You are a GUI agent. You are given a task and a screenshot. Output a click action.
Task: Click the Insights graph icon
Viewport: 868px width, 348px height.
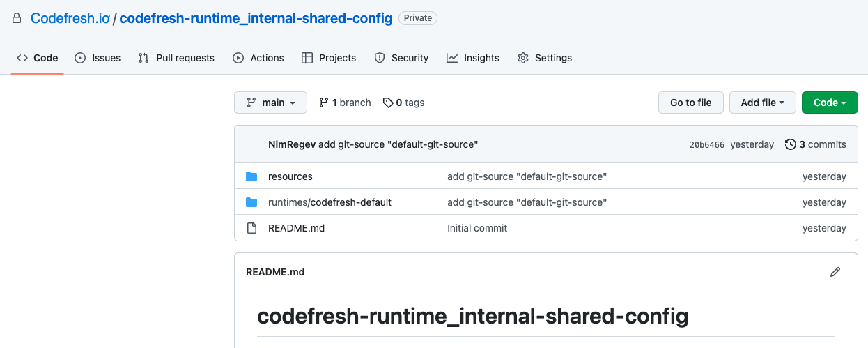click(x=452, y=58)
